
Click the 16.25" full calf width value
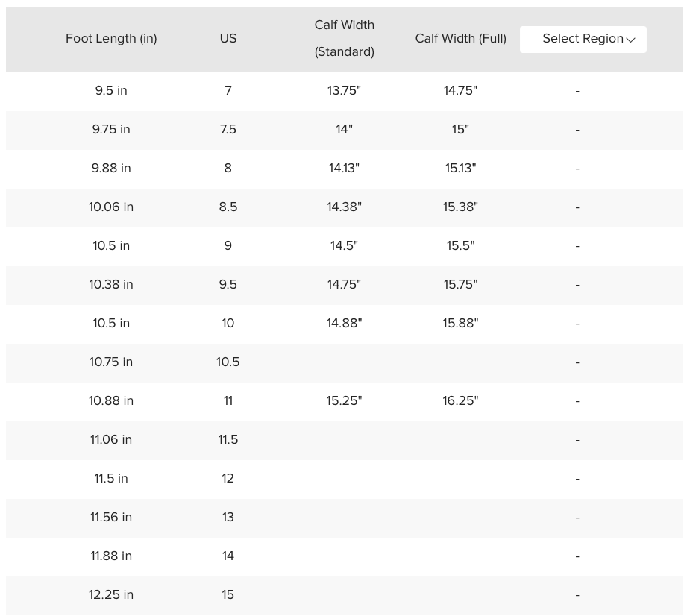[x=460, y=401]
